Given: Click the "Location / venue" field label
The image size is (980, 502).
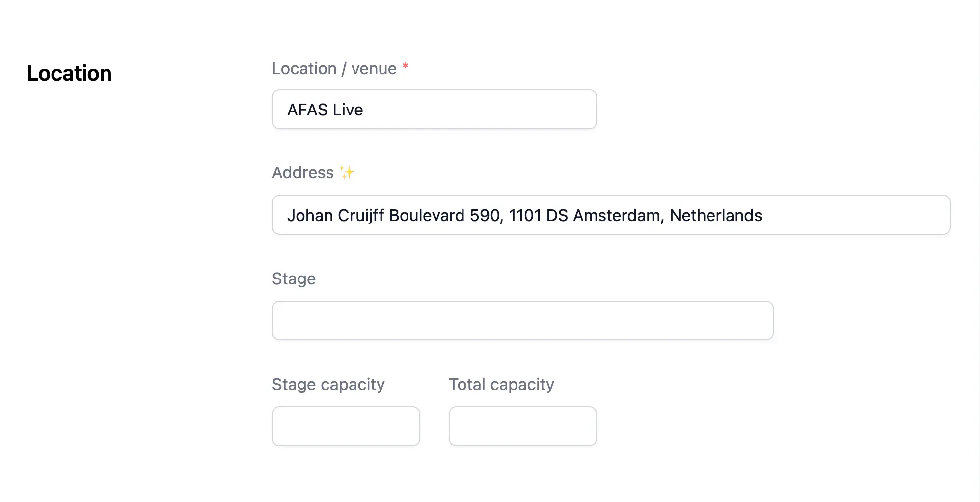Looking at the screenshot, I should coord(334,69).
